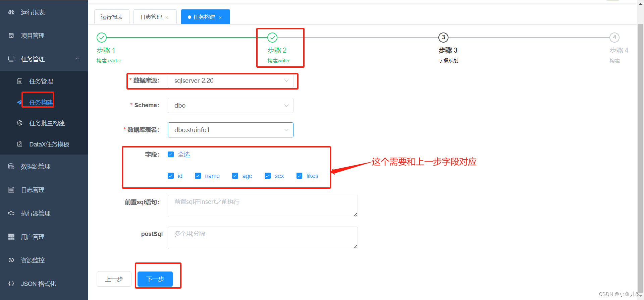Open 任务批量构建 submenu item
This screenshot has width=644, height=300.
(x=44, y=123)
